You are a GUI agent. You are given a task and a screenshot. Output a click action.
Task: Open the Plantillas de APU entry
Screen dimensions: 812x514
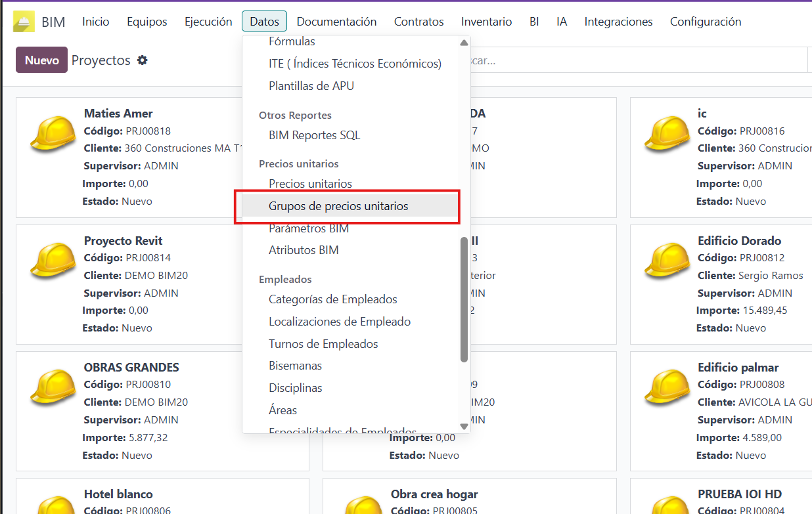[311, 85]
